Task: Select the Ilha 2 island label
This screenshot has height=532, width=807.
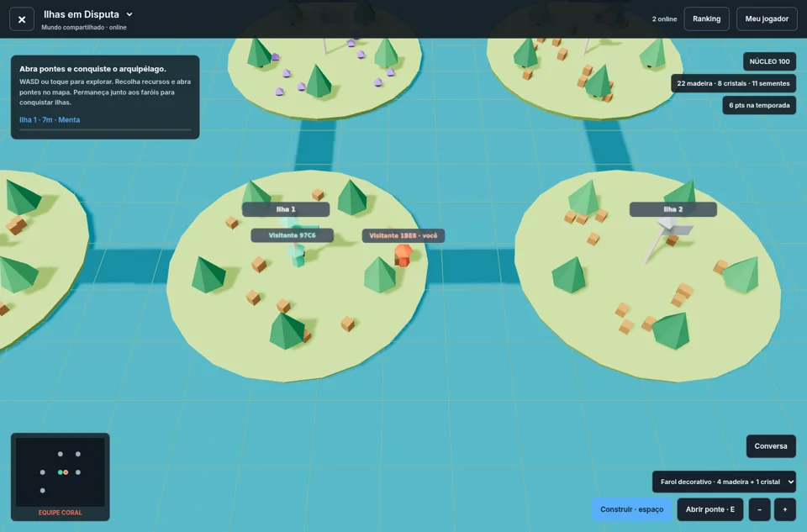Action: [672, 209]
